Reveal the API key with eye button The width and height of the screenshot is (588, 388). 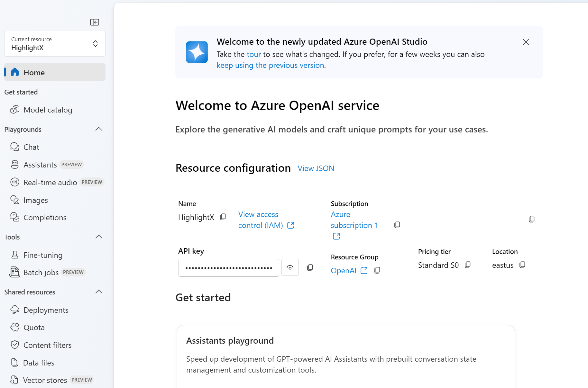(x=290, y=267)
